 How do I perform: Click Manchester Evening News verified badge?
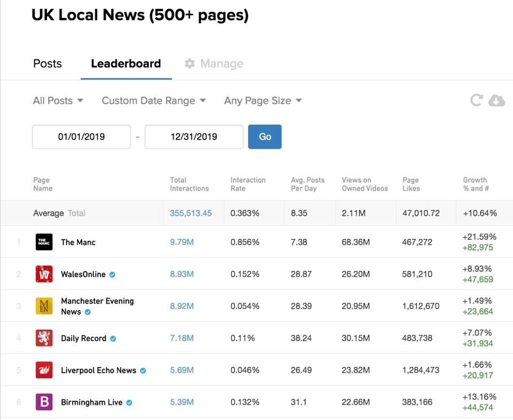88,312
